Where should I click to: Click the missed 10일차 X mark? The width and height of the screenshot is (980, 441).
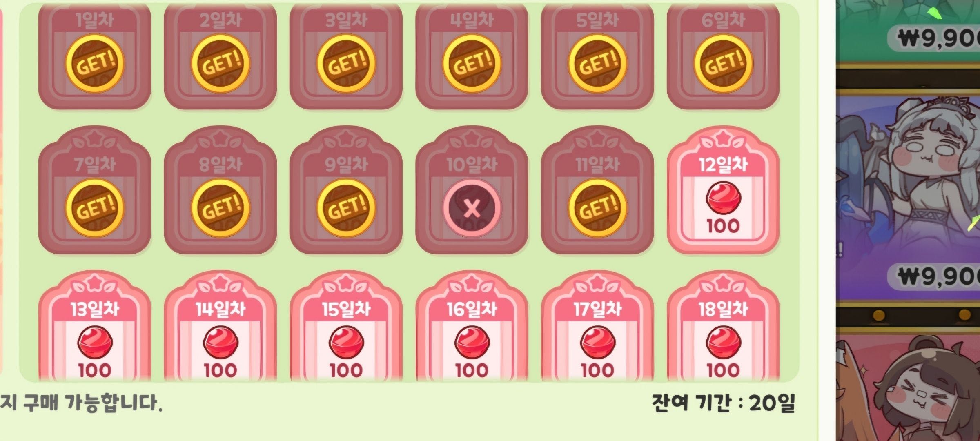472,209
